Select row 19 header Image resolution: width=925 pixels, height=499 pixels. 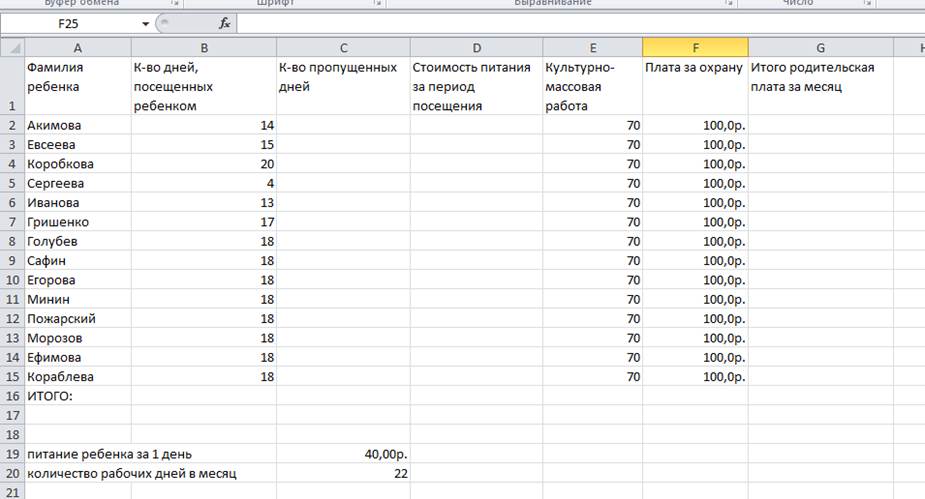pos(12,454)
